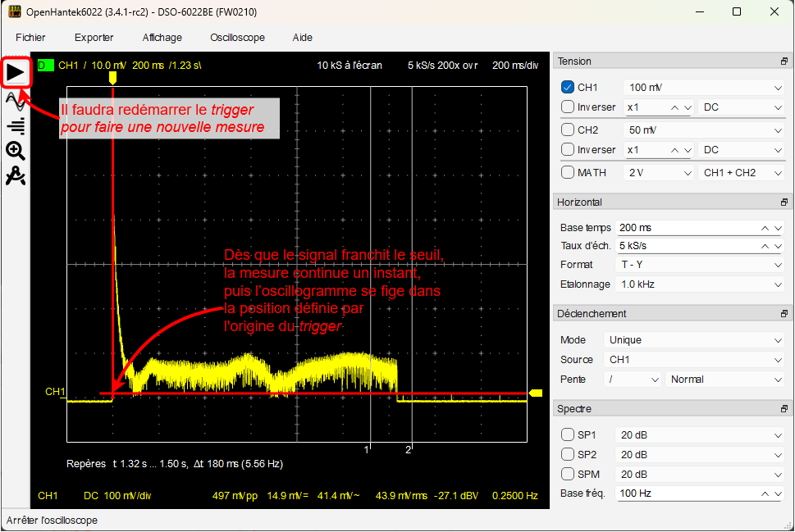Enable Inverser for channel CH2
The width and height of the screenshot is (795, 532).
point(568,149)
